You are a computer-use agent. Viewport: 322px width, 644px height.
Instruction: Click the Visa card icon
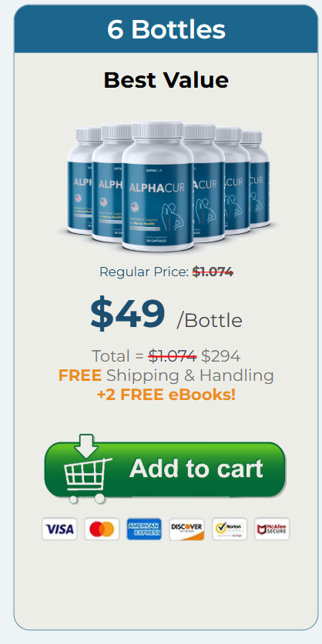(59, 529)
